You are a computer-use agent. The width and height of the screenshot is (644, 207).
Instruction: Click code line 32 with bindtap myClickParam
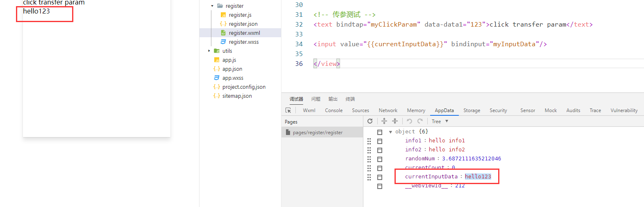pos(453,25)
